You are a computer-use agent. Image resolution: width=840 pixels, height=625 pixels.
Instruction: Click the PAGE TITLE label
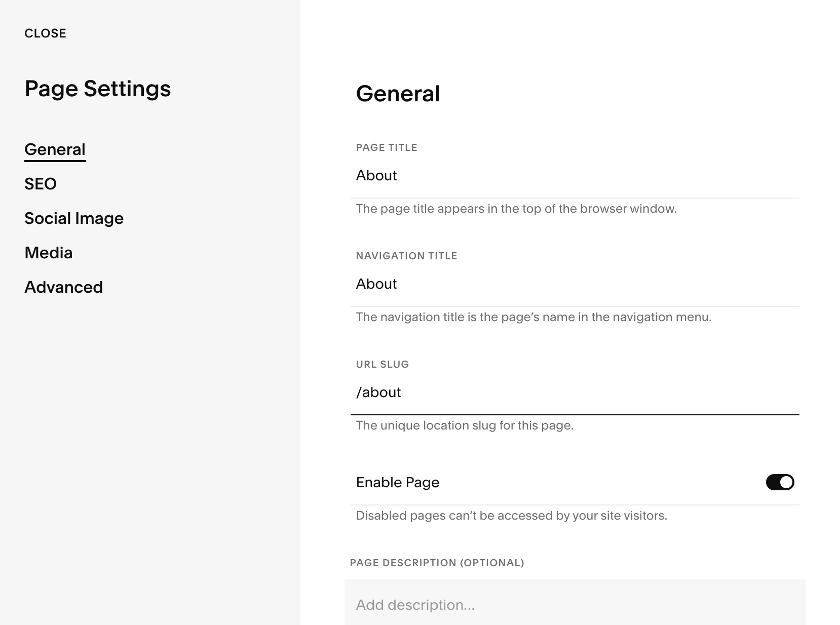387,147
